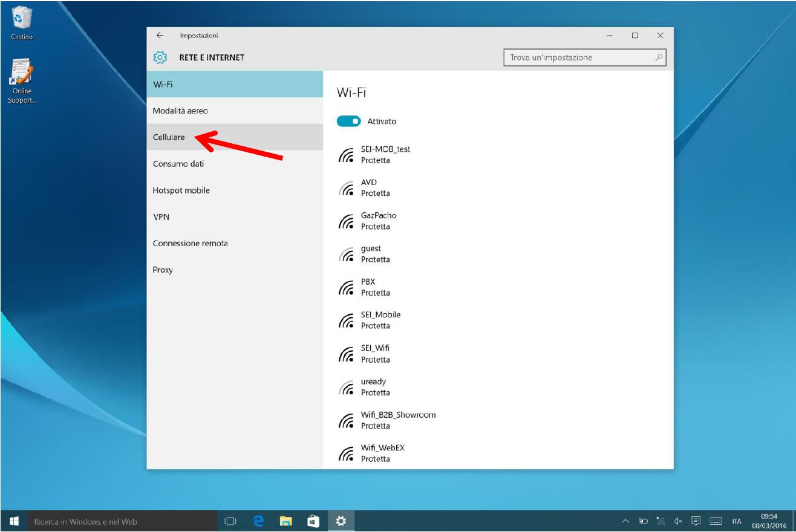Open the Proxy settings section

tap(235, 270)
